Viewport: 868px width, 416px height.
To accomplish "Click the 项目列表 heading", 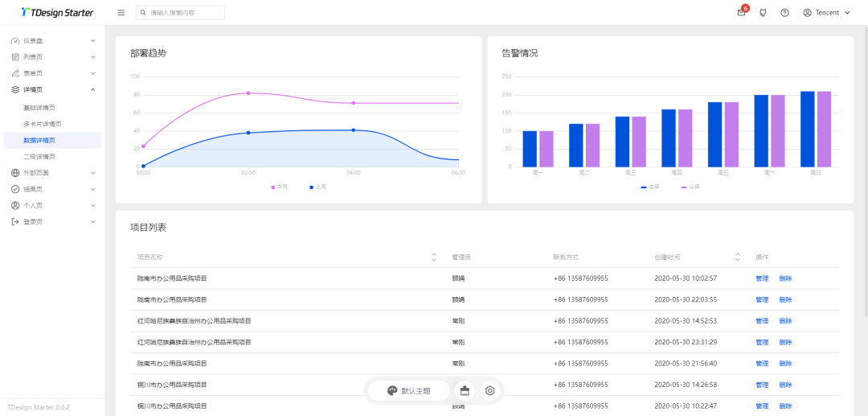I will (x=149, y=228).
